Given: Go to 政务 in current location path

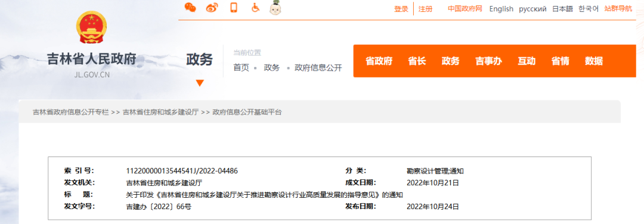Looking at the screenshot, I should point(271,68).
